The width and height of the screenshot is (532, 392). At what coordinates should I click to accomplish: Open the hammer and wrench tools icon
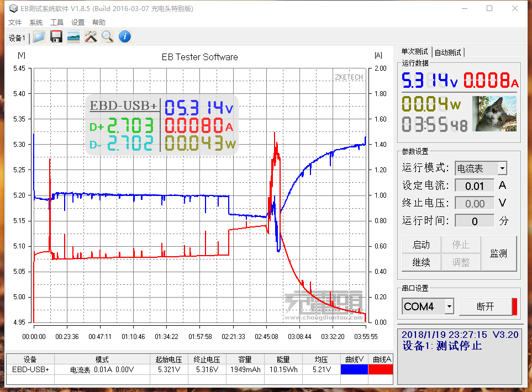pyautogui.click(x=91, y=37)
